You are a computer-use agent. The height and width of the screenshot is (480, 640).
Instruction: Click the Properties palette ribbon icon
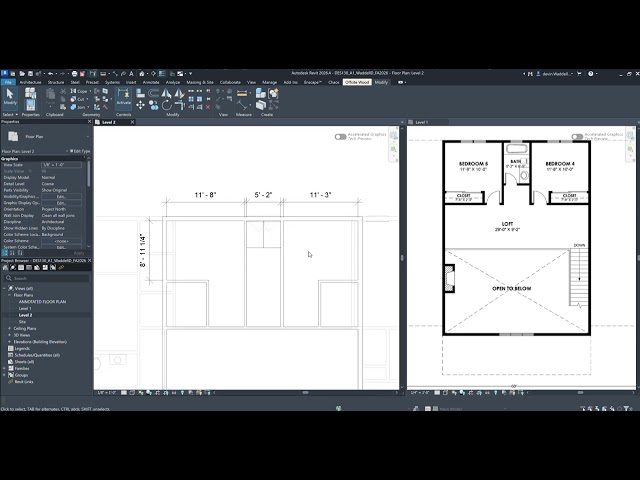point(31,105)
